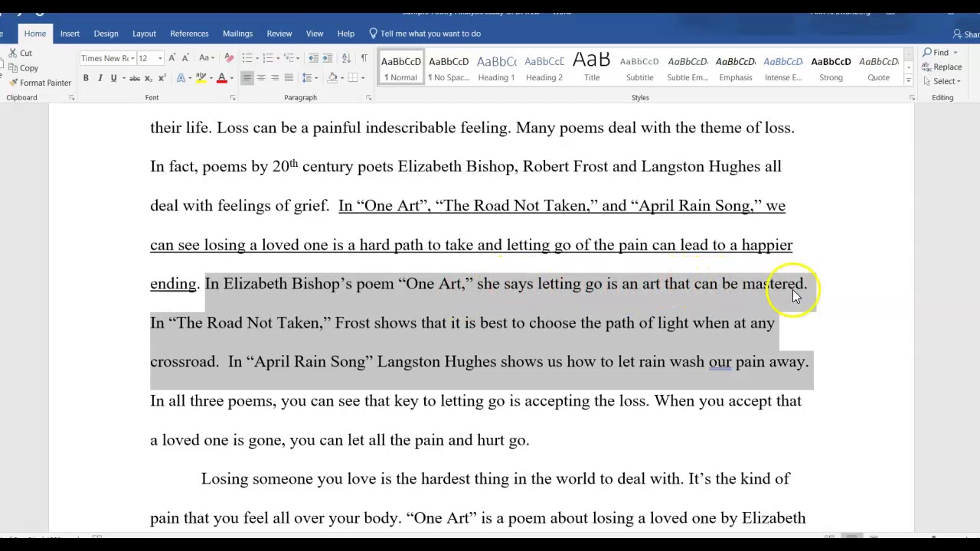Clear all formatting from selection
This screenshot has width=980, height=551.
[x=229, y=58]
